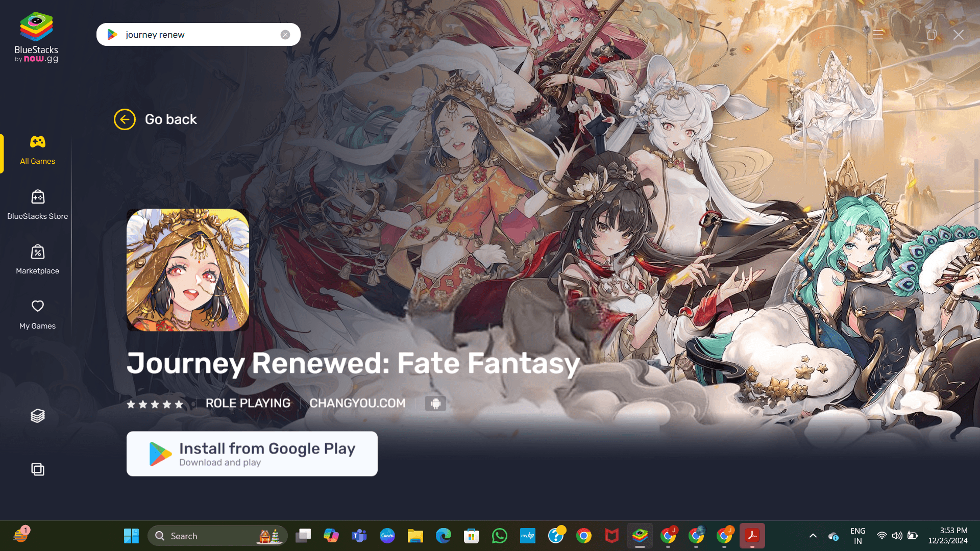Open Microsoft Store on the taskbar
The image size is (980, 551).
tap(471, 536)
